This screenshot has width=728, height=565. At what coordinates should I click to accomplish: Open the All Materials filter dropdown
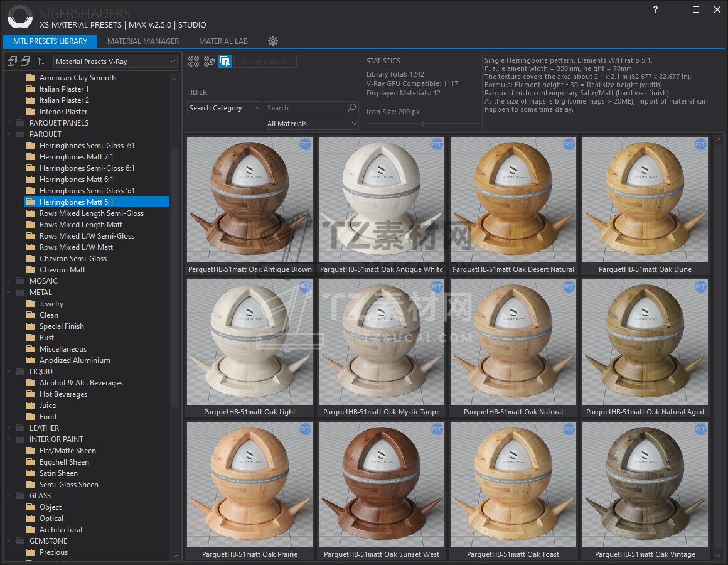click(x=311, y=124)
